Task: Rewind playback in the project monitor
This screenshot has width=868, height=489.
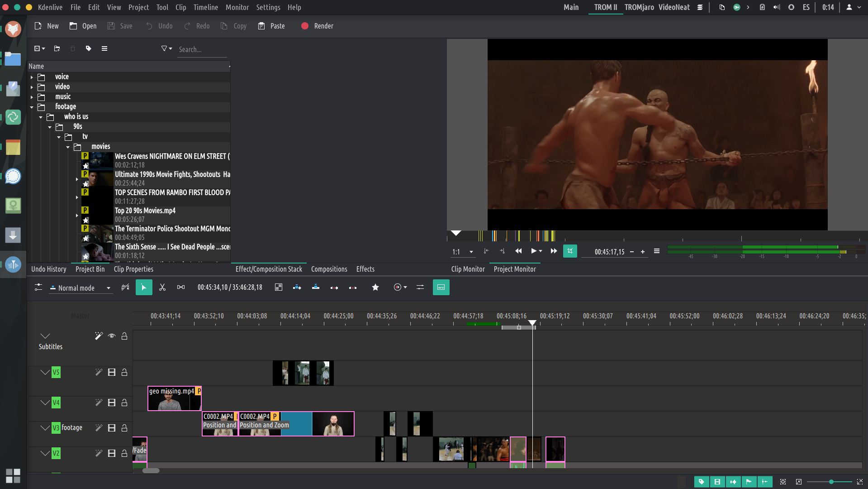Action: coord(518,251)
